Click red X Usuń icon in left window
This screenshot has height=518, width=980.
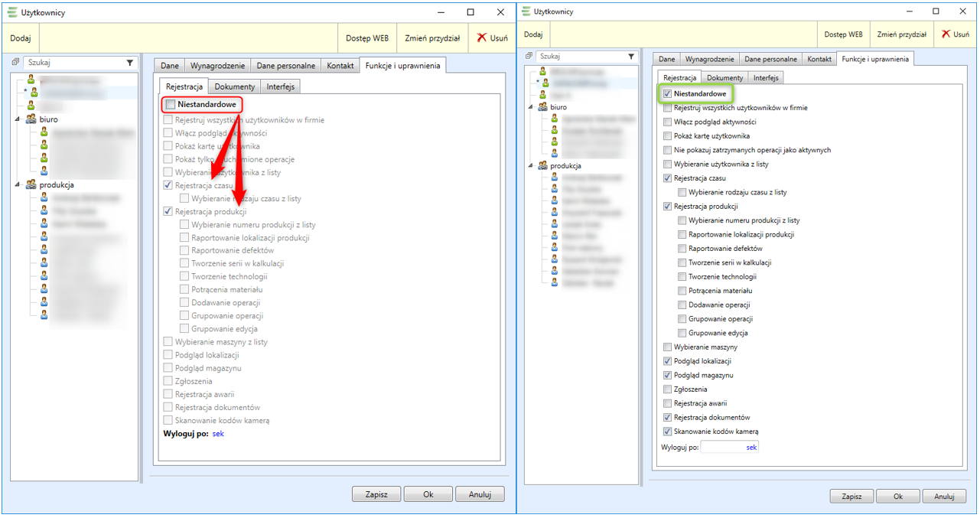click(482, 37)
